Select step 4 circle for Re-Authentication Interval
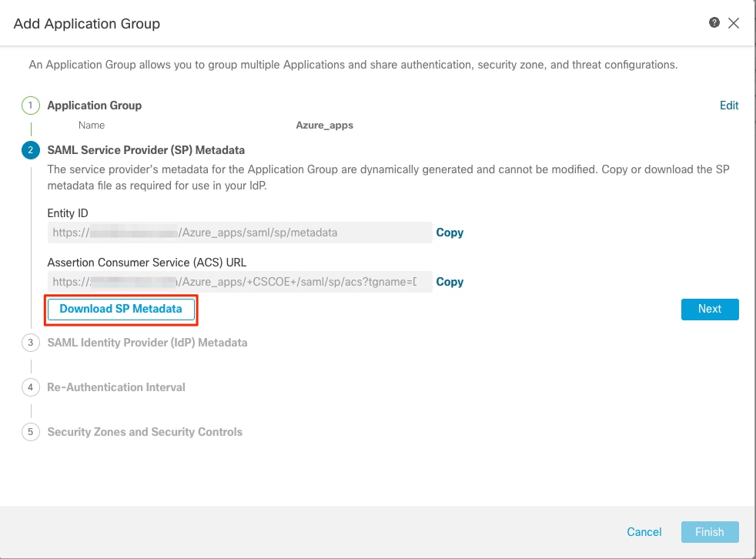The image size is (756, 559). pyautogui.click(x=30, y=387)
